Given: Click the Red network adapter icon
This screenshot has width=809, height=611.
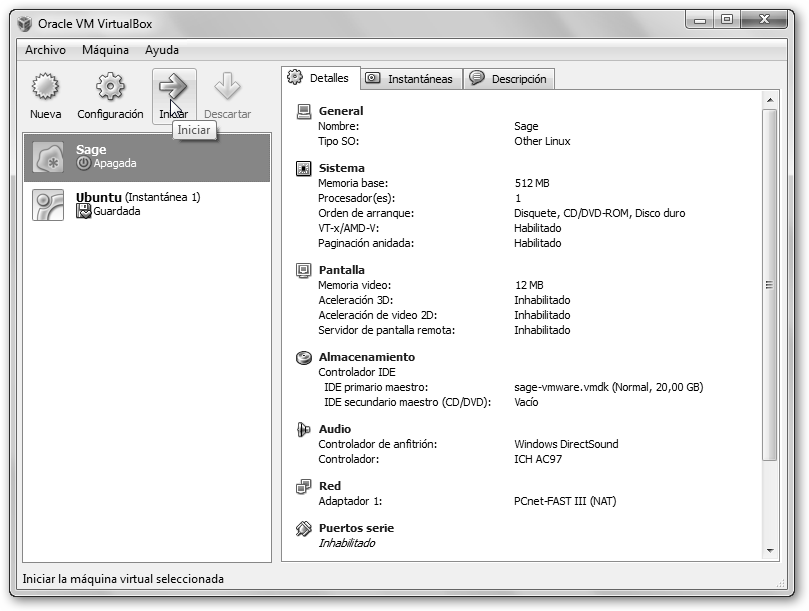Looking at the screenshot, I should tap(304, 486).
